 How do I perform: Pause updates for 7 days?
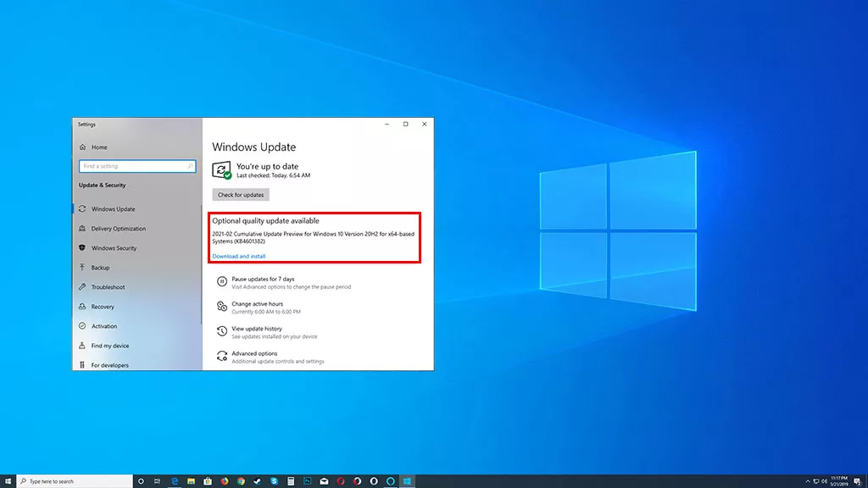tap(263, 279)
